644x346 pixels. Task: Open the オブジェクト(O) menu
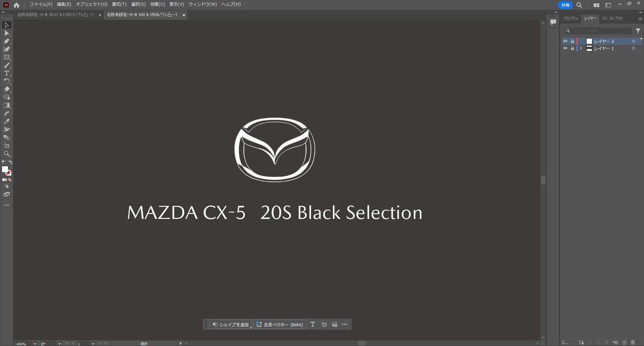pyautogui.click(x=91, y=4)
